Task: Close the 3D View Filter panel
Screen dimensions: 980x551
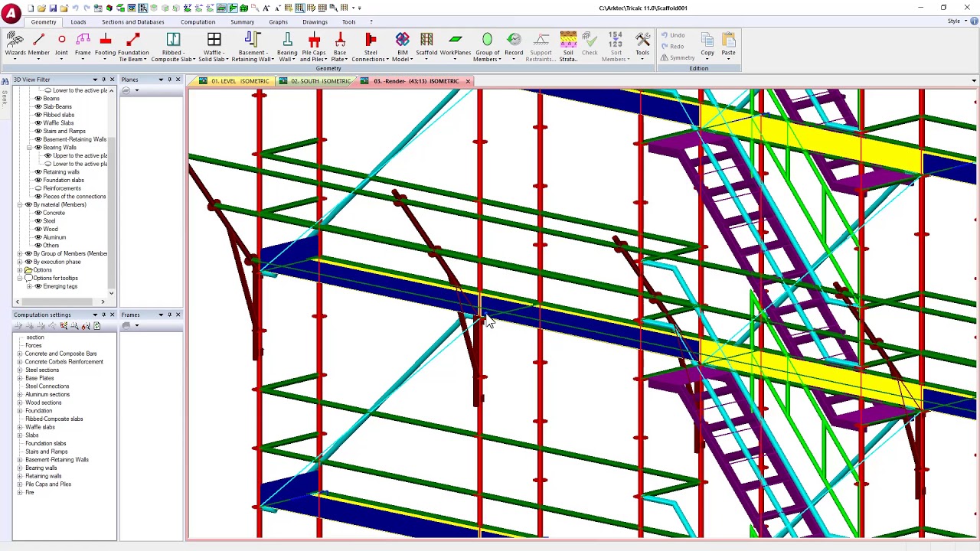Action: tap(112, 80)
